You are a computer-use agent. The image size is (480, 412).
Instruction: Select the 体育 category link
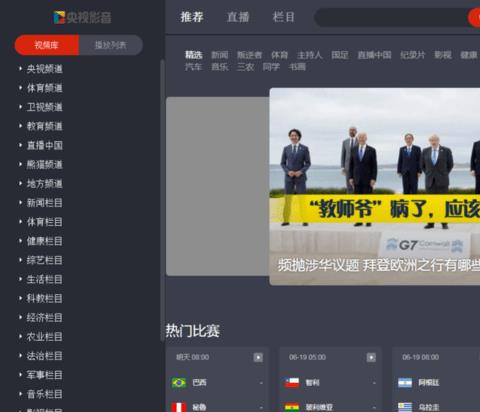click(279, 55)
